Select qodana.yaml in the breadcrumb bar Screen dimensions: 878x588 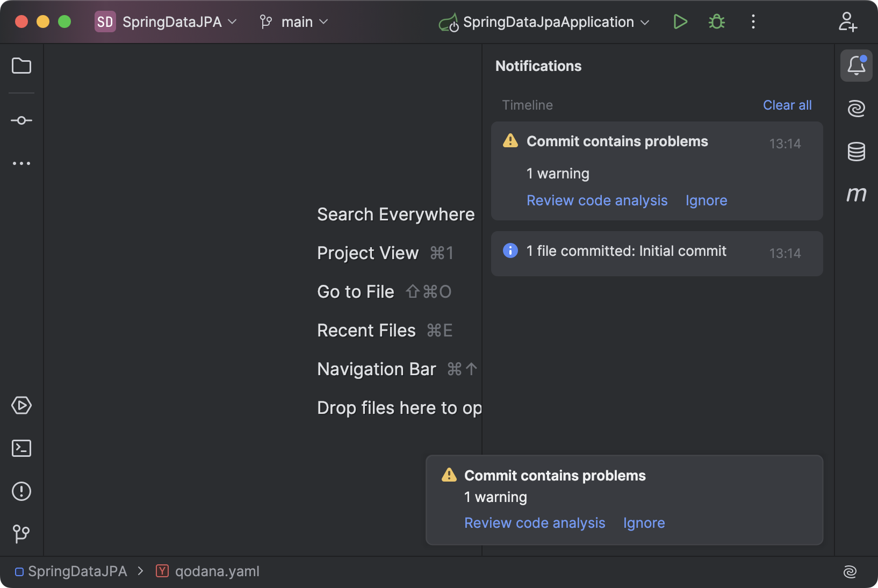point(217,571)
